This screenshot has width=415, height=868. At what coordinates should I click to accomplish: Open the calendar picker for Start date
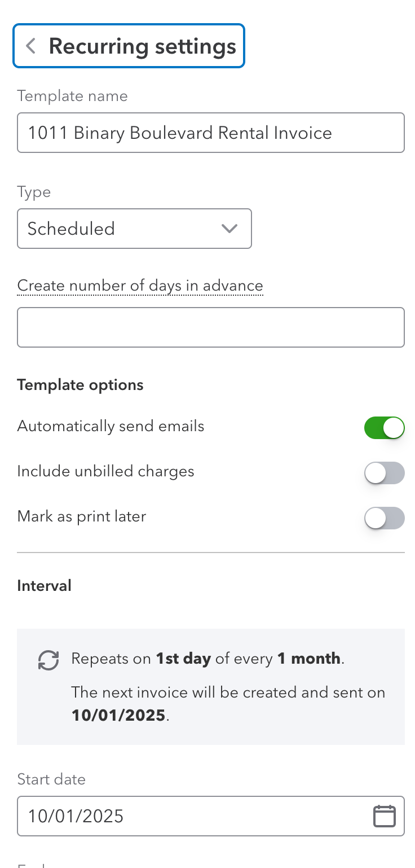point(384,816)
